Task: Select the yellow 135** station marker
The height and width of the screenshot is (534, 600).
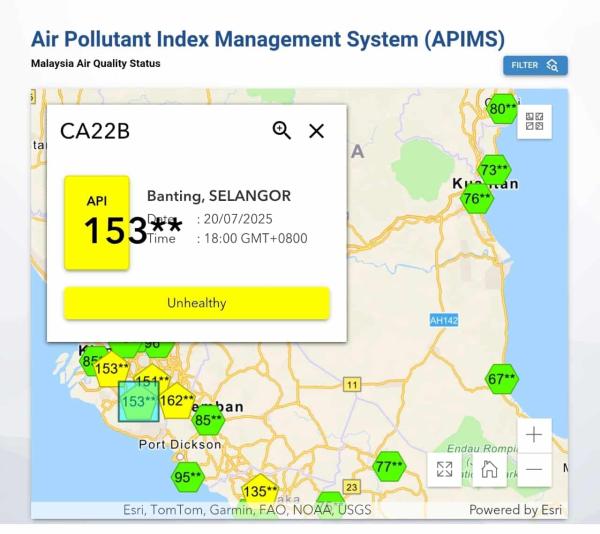Action: [260, 491]
